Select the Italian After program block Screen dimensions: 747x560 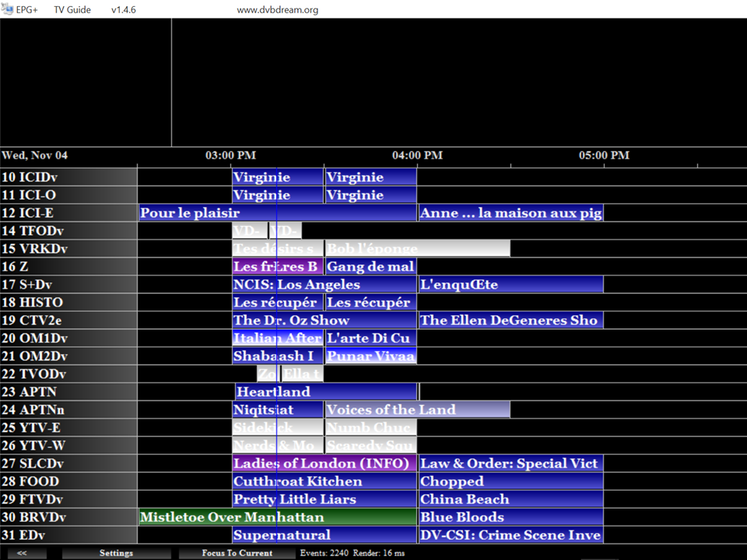(x=278, y=338)
